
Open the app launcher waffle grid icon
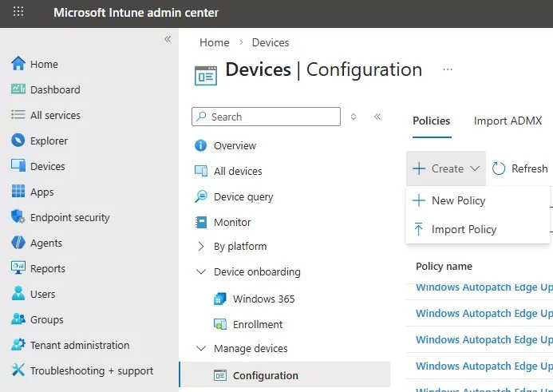(18, 12)
